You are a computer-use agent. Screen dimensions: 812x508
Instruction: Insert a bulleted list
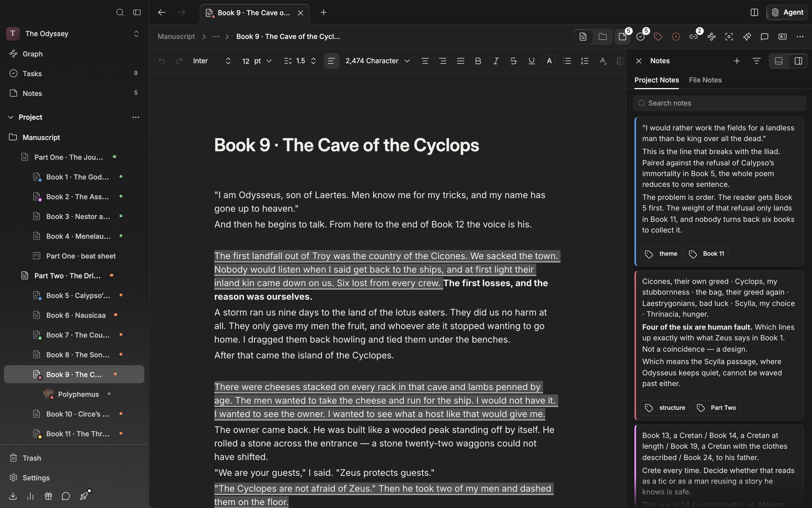pos(567,61)
